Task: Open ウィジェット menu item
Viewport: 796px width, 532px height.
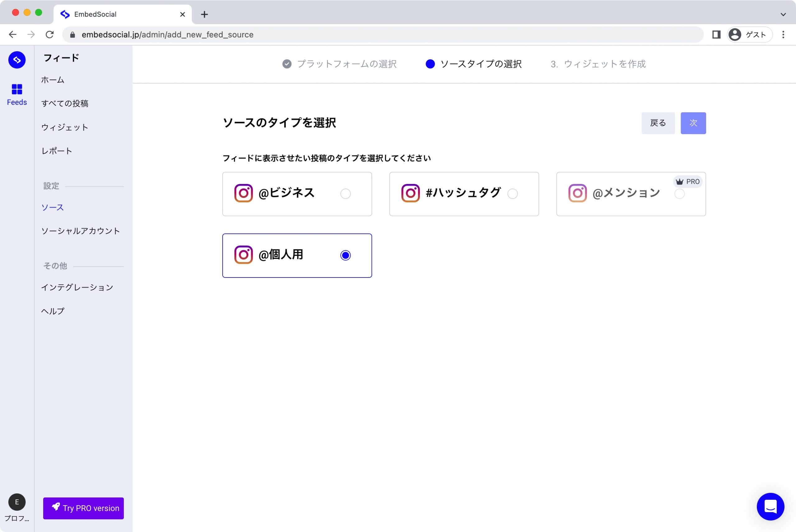Action: tap(65, 127)
